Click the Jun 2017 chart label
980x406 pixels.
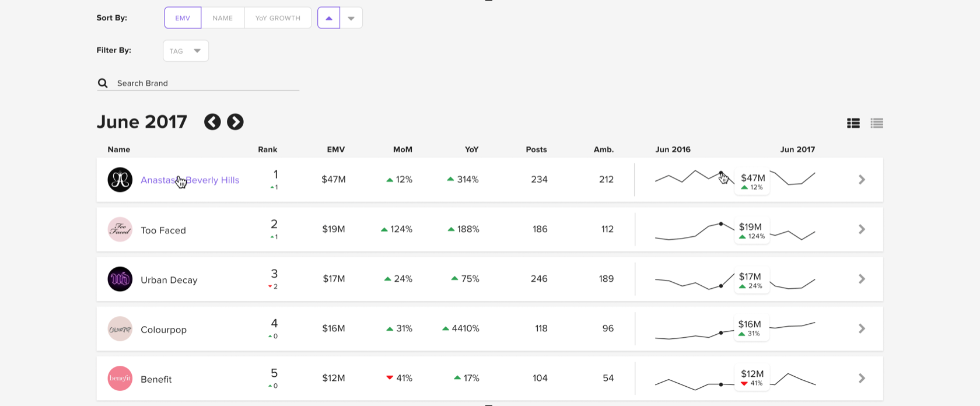click(797, 150)
